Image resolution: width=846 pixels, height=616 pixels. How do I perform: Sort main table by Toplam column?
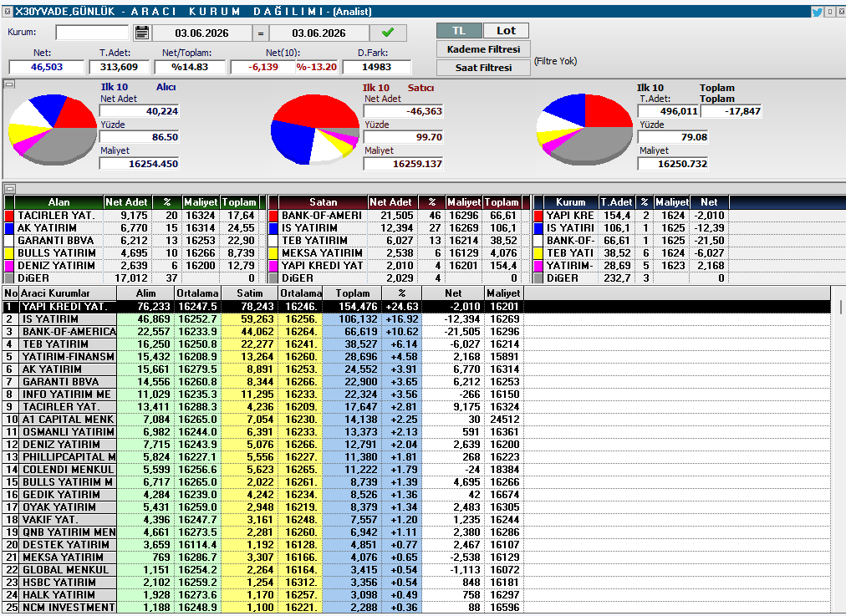pyautogui.click(x=353, y=293)
